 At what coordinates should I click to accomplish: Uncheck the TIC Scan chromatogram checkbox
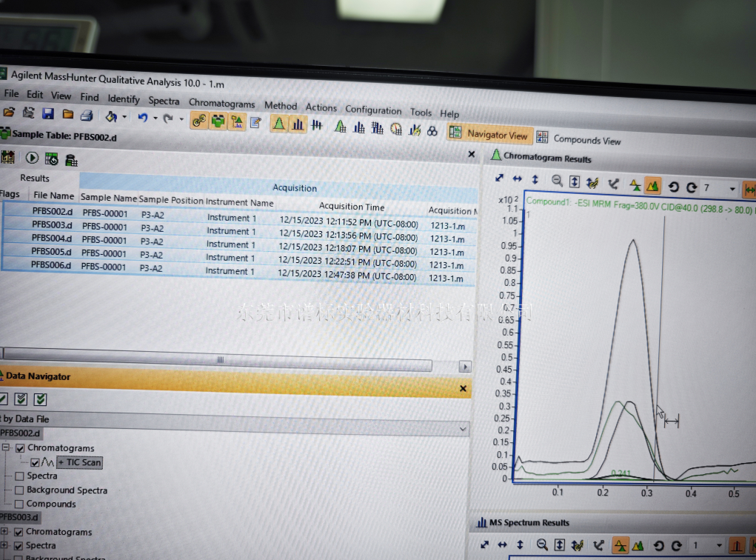[35, 462]
